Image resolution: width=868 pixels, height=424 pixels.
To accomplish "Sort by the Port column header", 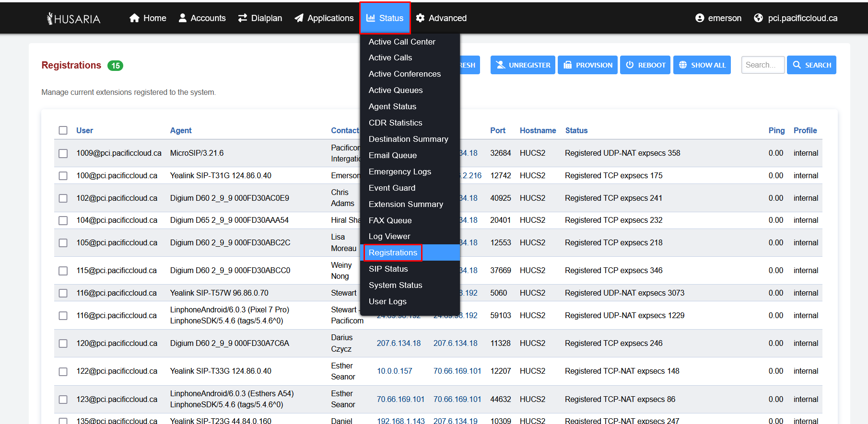I will pyautogui.click(x=498, y=130).
